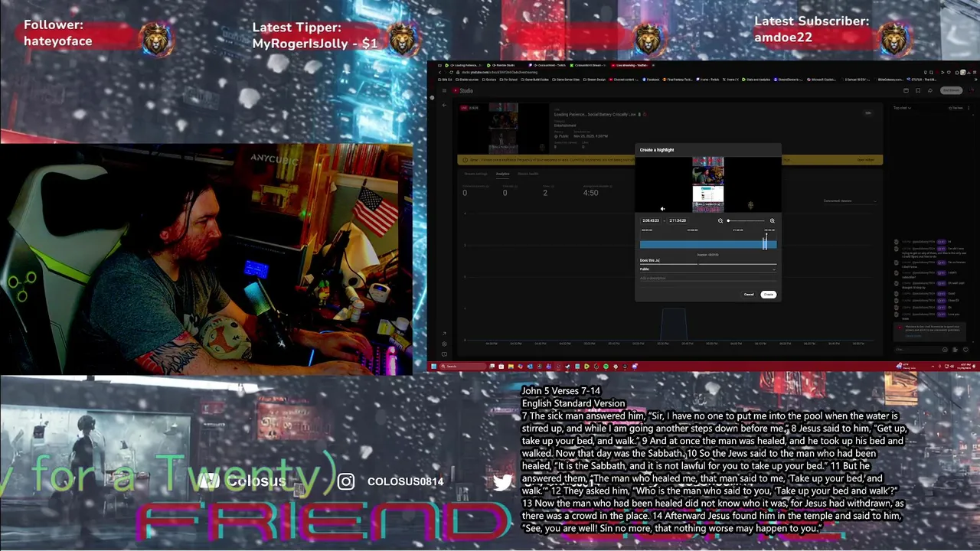Open the chat panel more options menu
This screenshot has width=980, height=551.
tap(969, 108)
